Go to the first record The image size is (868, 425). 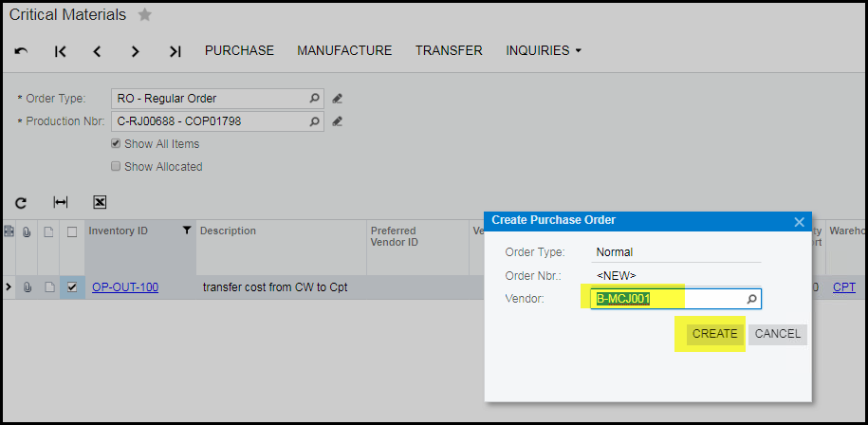(60, 51)
